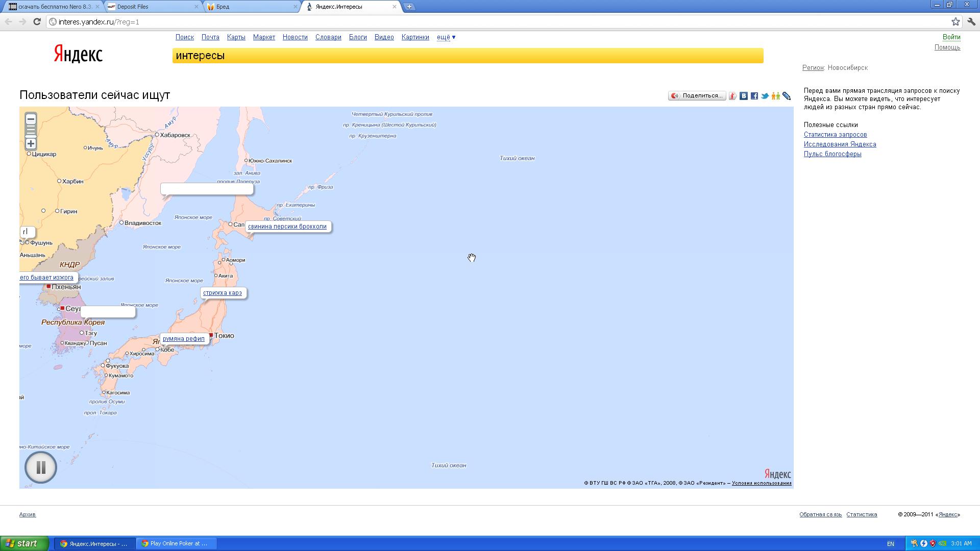Click the footer «Яндекс» copyright link
The image size is (980, 551).
[948, 514]
